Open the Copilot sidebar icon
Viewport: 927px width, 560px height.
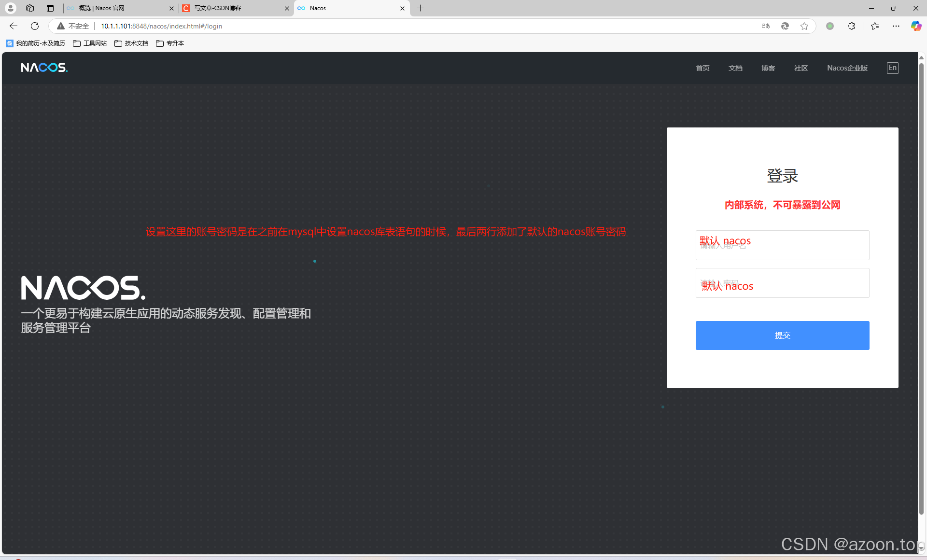pos(916,26)
